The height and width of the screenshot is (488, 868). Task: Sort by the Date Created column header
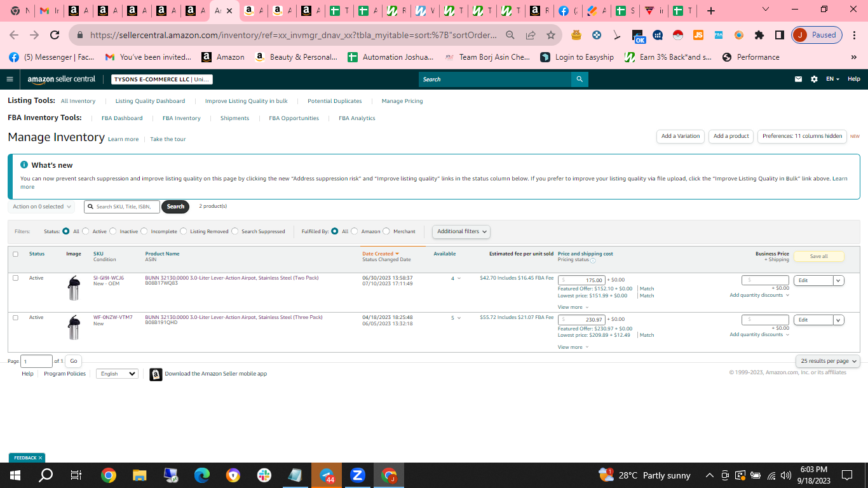pos(381,254)
